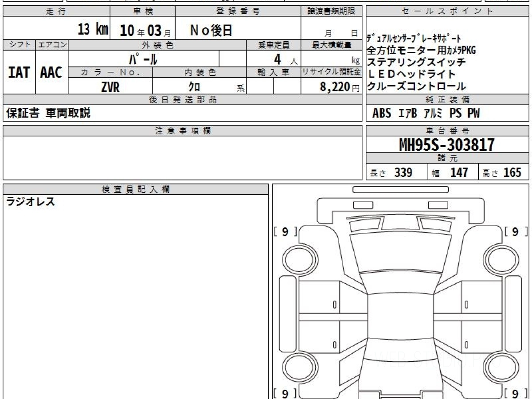This screenshot has height=399, width=532.
Task: Click the IAT shift type cell
Action: point(19,73)
